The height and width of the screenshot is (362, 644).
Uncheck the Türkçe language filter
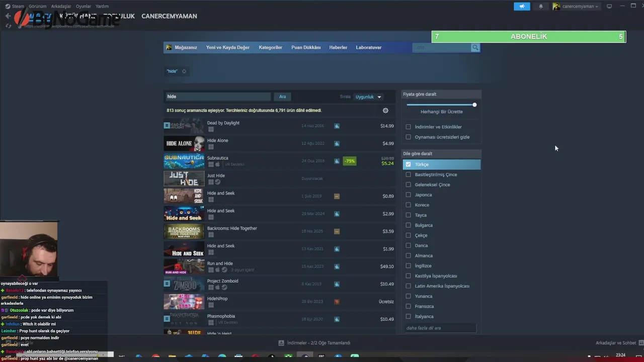408,164
